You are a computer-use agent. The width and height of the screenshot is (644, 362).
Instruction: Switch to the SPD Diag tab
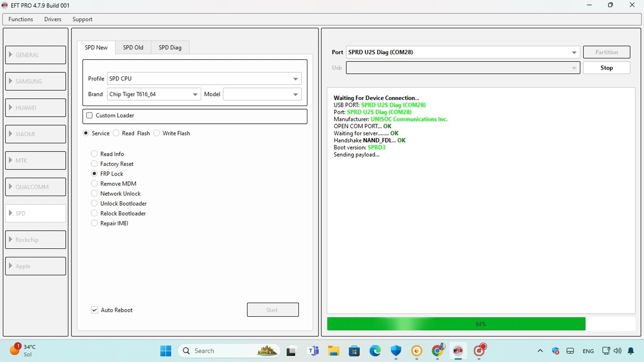coord(170,47)
